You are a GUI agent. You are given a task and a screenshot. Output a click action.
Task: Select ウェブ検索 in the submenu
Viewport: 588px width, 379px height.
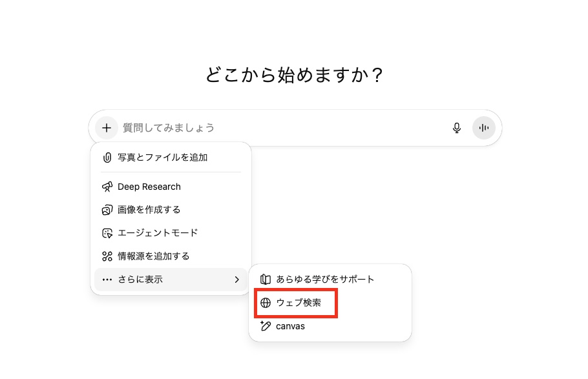click(299, 303)
